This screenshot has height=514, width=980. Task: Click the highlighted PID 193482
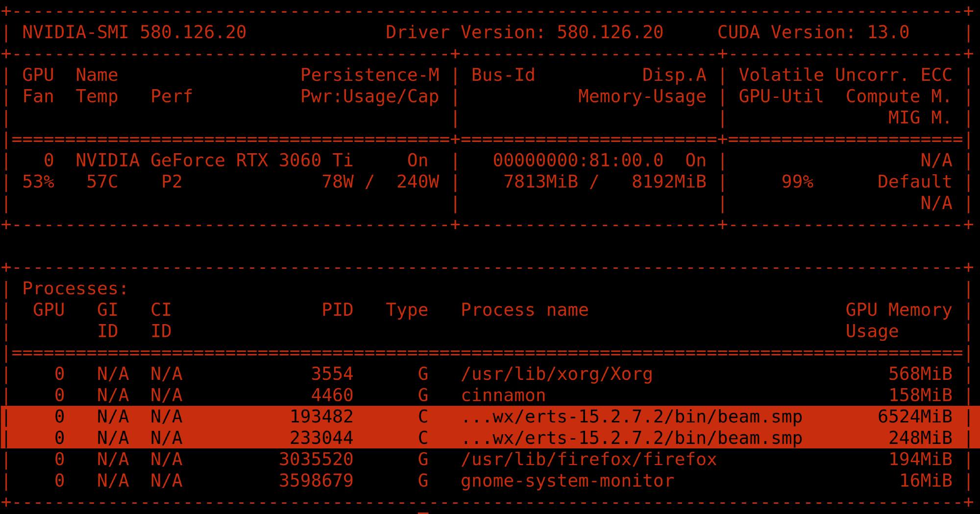tap(321, 417)
